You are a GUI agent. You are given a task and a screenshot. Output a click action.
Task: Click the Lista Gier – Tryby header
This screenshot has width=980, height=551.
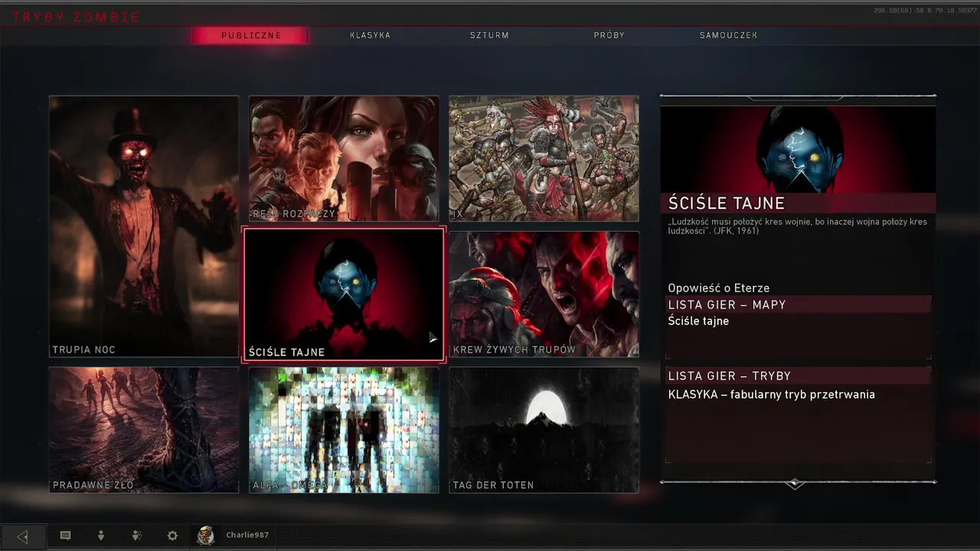[798, 376]
